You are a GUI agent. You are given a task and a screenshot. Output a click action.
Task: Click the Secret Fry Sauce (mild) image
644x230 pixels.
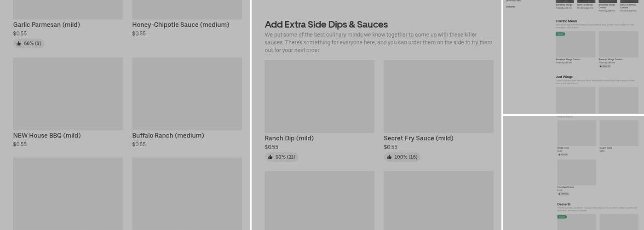[x=438, y=97]
